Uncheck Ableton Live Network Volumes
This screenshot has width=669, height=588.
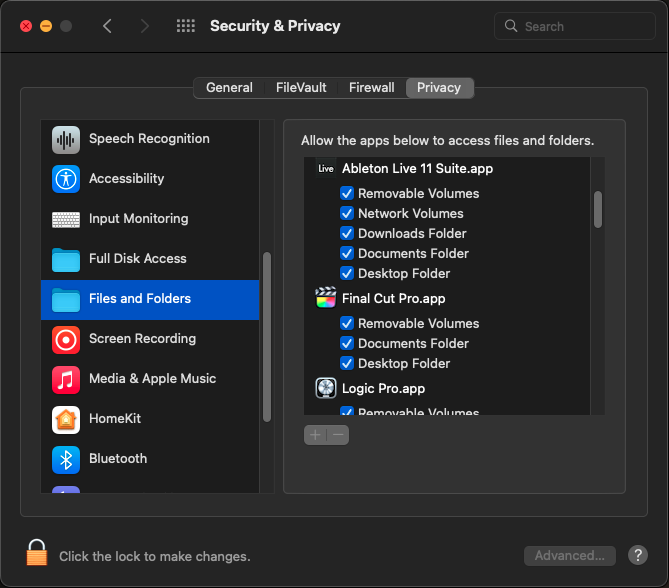coord(347,213)
